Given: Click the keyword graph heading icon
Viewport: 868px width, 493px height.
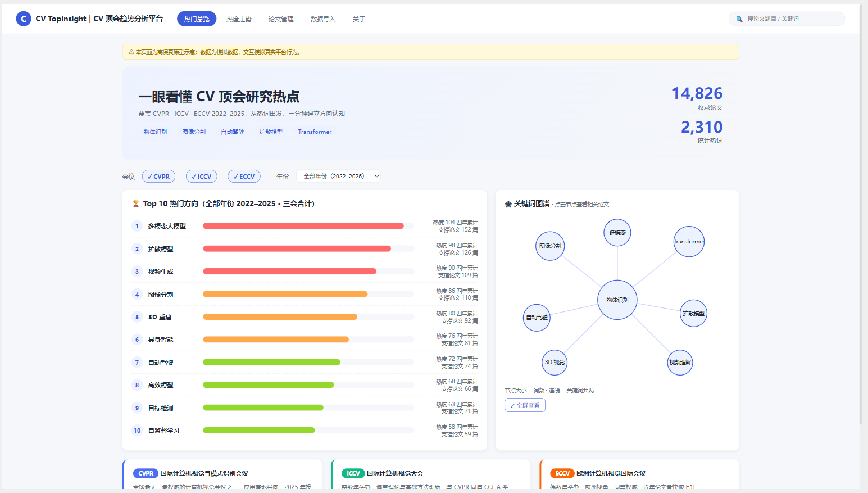Looking at the screenshot, I should pos(508,204).
